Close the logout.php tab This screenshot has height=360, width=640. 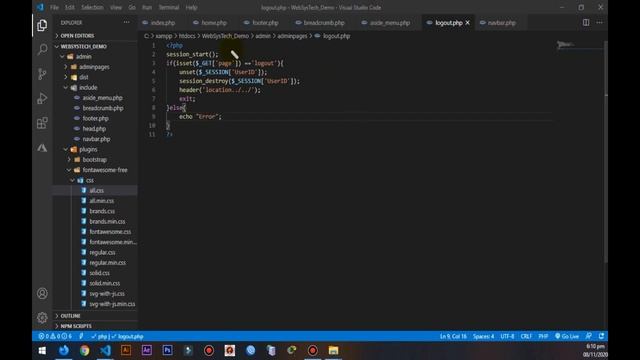[x=467, y=22]
